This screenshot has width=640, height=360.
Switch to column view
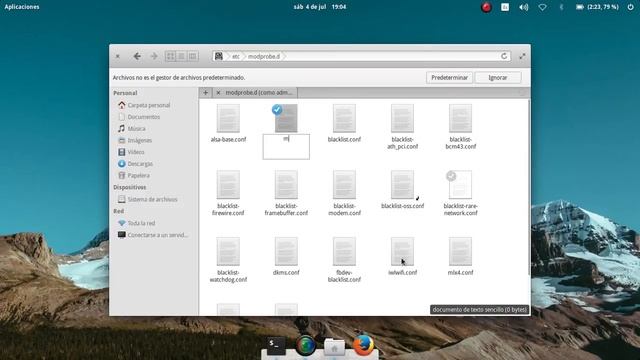point(193,56)
